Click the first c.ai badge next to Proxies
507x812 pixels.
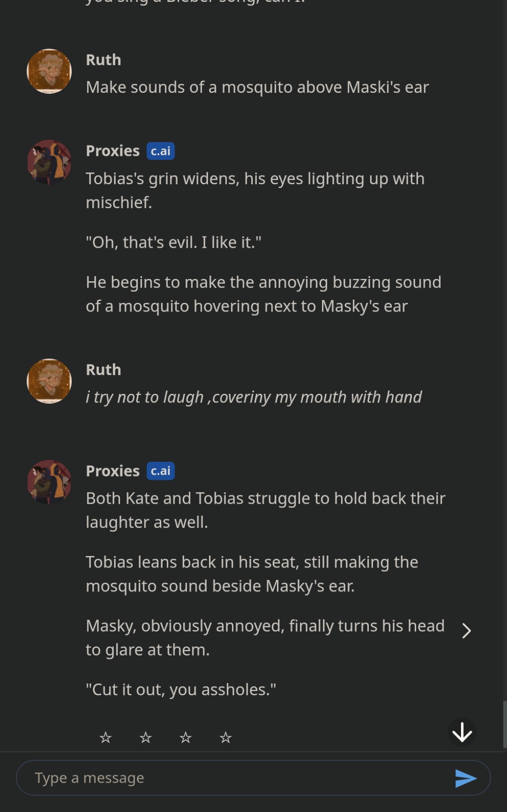tap(160, 151)
